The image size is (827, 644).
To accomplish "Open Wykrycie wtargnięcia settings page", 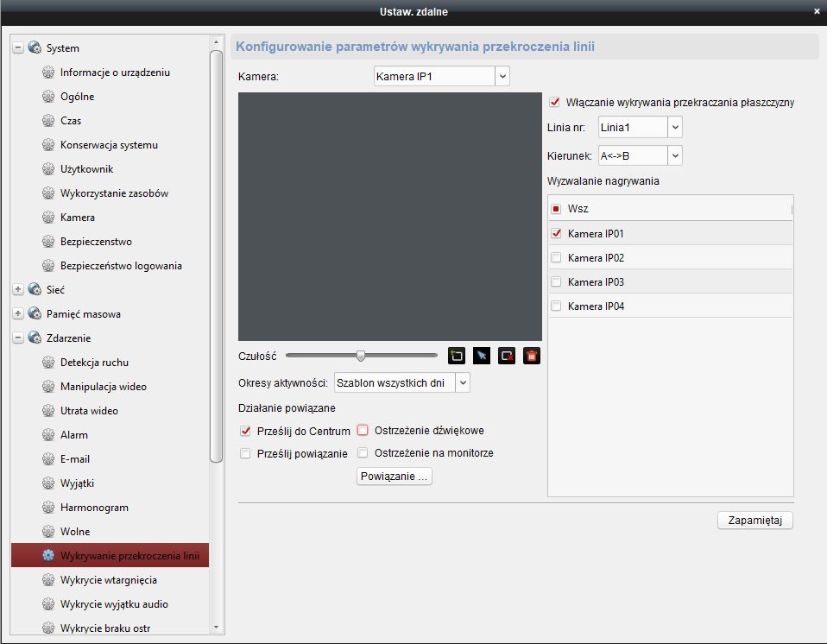I will click(109, 580).
